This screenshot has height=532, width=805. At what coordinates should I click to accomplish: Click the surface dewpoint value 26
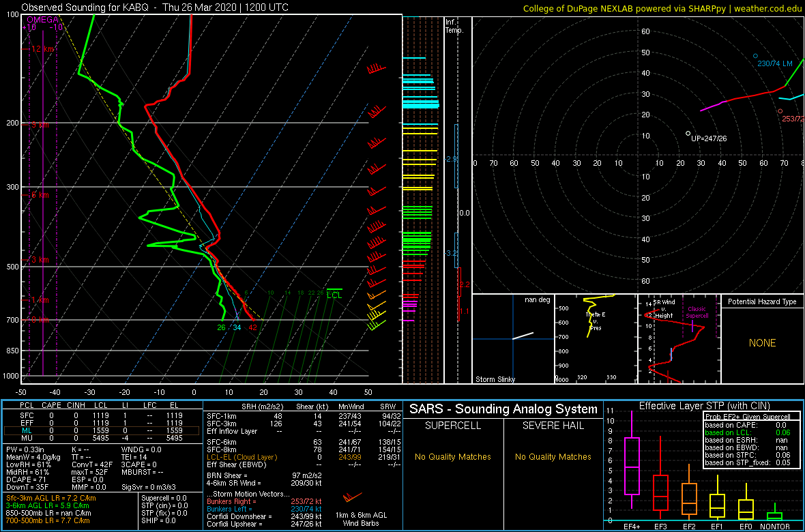coord(221,327)
